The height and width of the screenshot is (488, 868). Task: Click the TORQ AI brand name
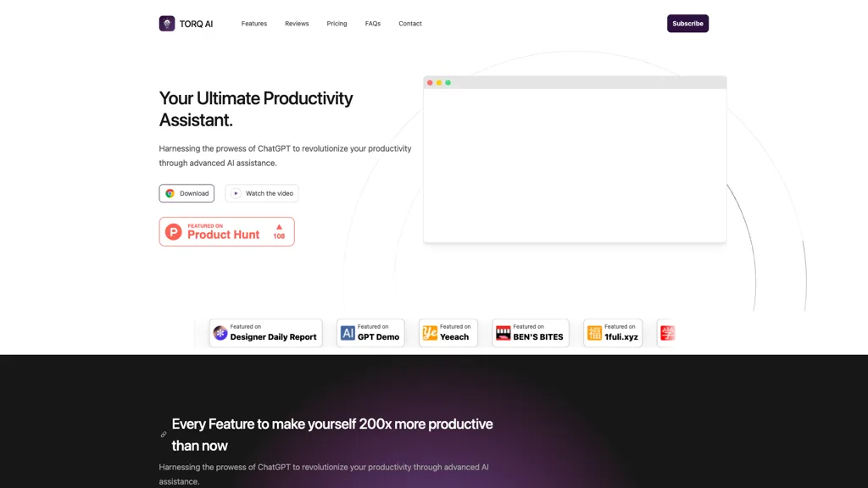click(196, 24)
